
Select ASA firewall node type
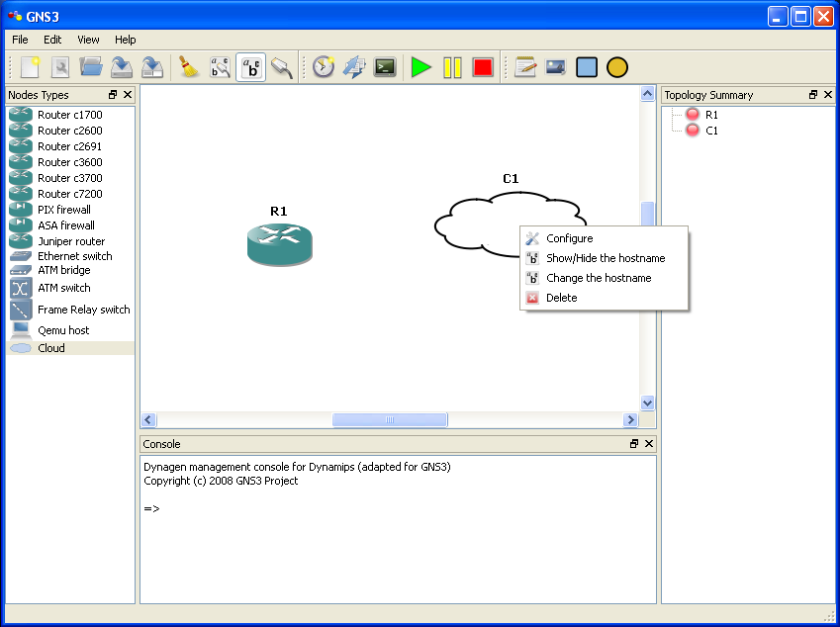tap(70, 225)
